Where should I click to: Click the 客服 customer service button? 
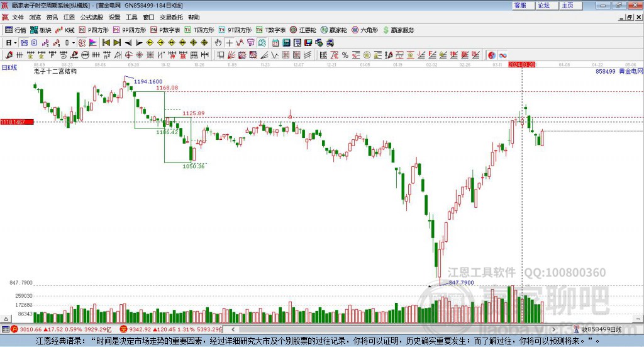click(x=523, y=5)
